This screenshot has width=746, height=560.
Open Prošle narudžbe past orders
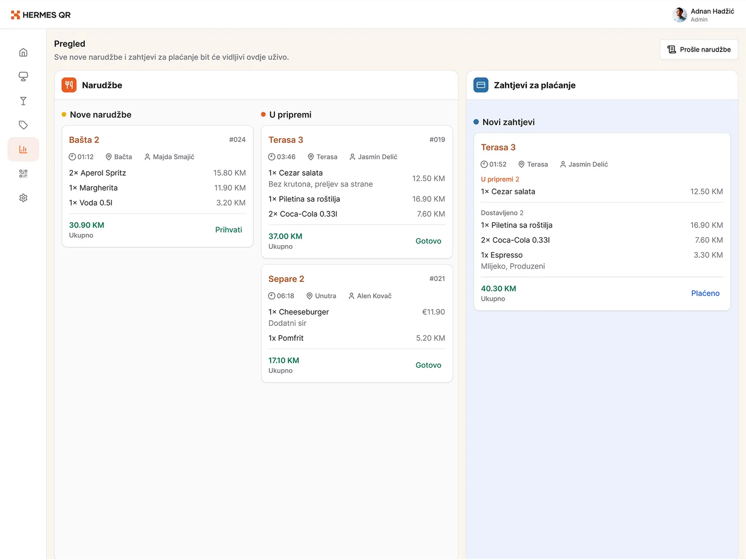[699, 50]
